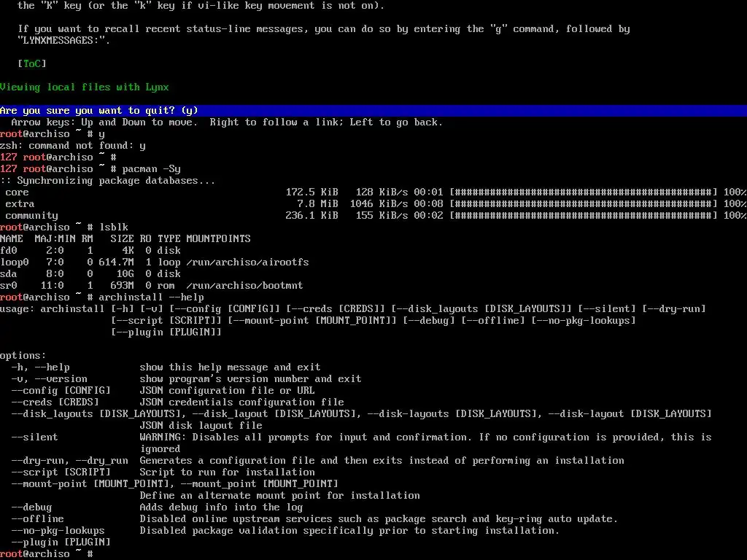
Task: Click 'Define an alternate mount point for installation' text
Action: (x=279, y=496)
